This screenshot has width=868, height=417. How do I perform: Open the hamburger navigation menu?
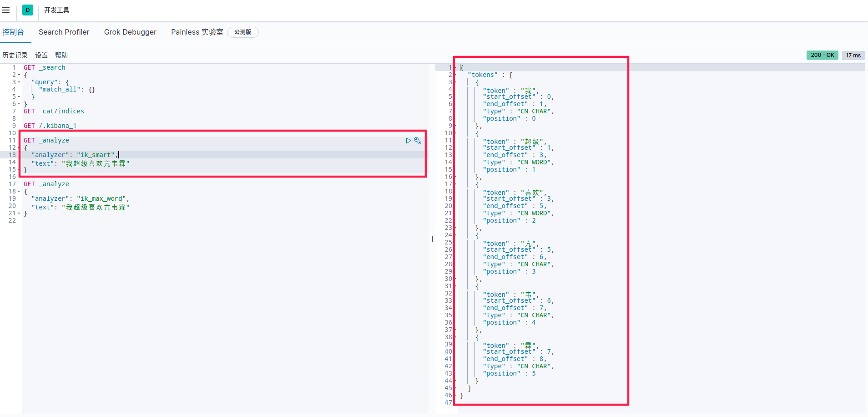tap(6, 10)
